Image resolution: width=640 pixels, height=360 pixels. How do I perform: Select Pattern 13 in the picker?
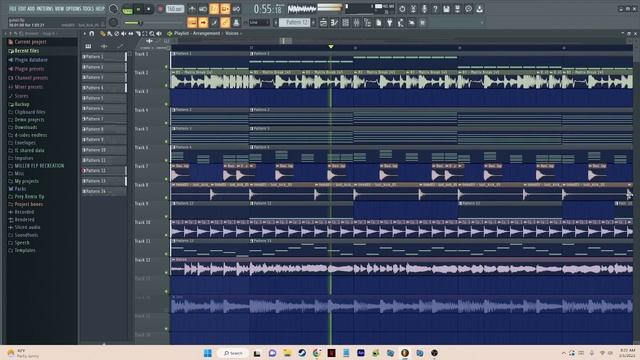[x=104, y=181]
